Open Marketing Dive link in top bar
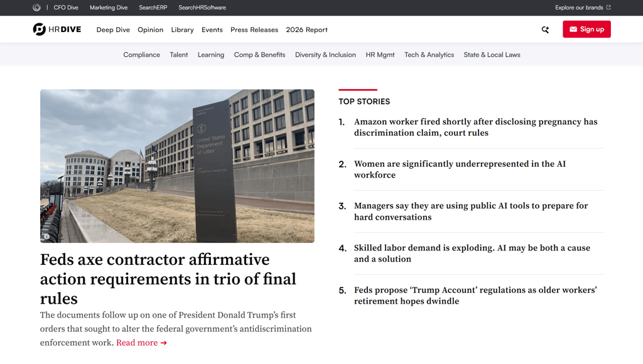 click(x=109, y=8)
